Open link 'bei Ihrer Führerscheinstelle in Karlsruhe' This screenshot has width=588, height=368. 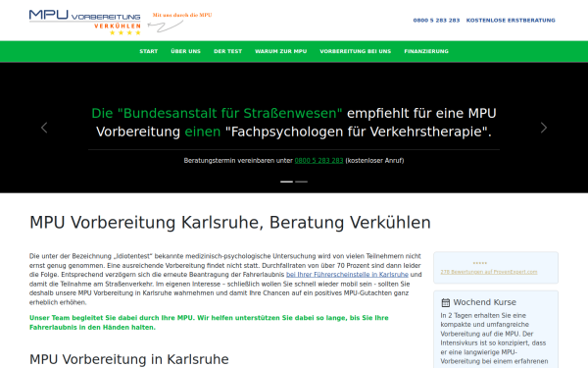point(347,275)
